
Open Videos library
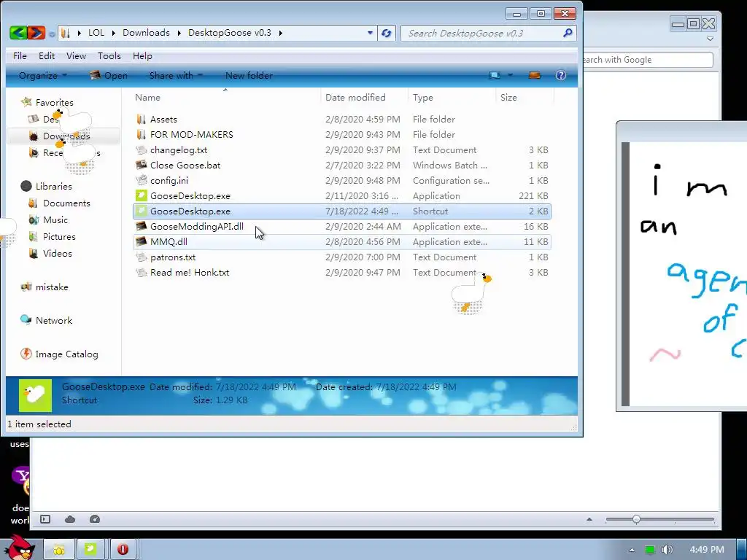tap(57, 253)
